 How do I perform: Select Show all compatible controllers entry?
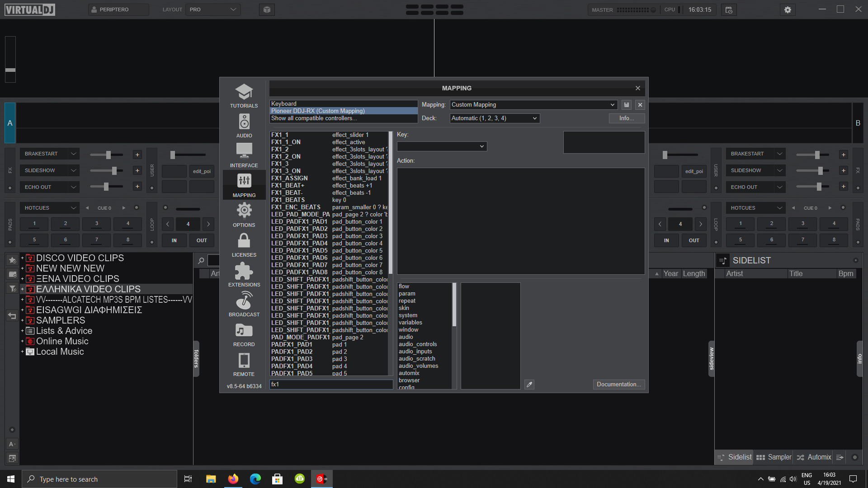(x=344, y=118)
